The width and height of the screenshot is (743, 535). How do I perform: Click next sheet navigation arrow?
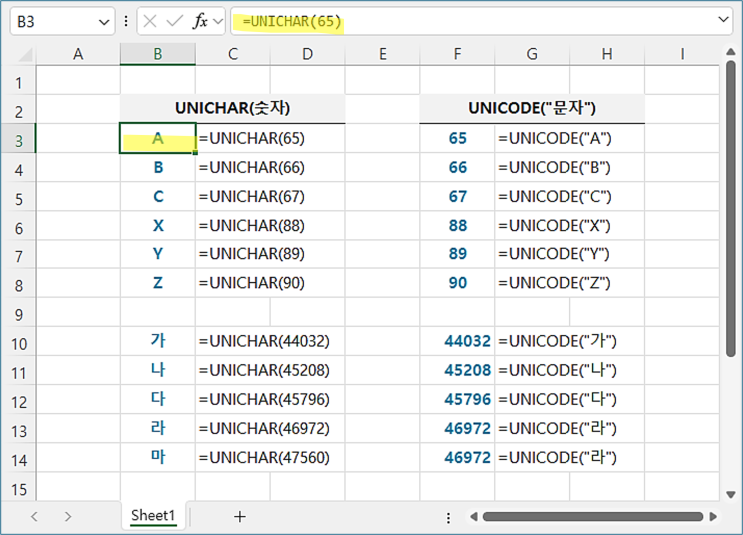(x=68, y=517)
